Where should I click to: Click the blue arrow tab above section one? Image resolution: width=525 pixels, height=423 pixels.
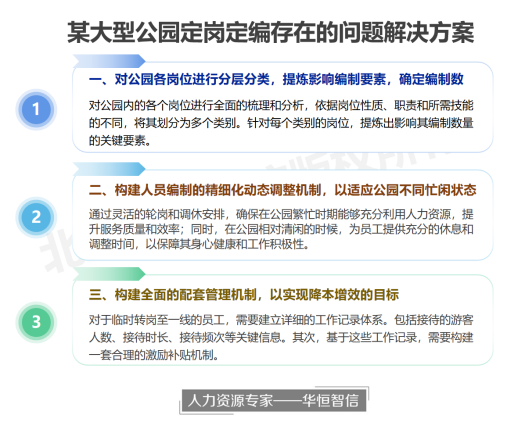coord(109,61)
